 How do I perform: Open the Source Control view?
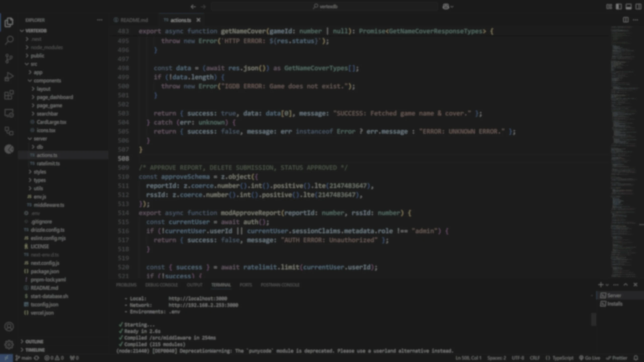tap(9, 58)
